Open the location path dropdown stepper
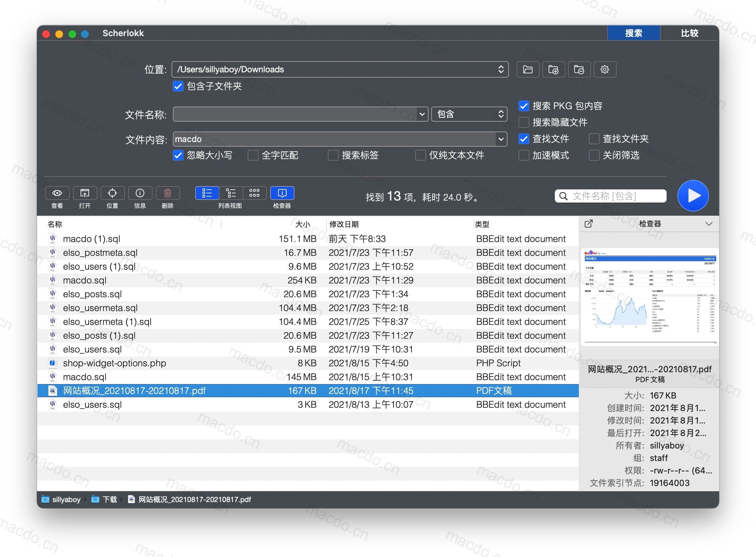Screen dimensions: 756x557 tap(501, 69)
